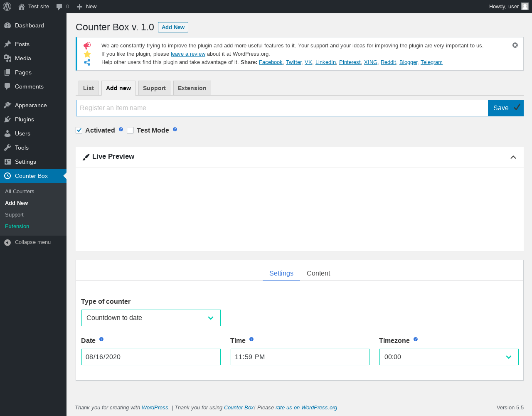Open Tools in the sidebar
Viewport: 532px width, 416px height.
(33, 148)
